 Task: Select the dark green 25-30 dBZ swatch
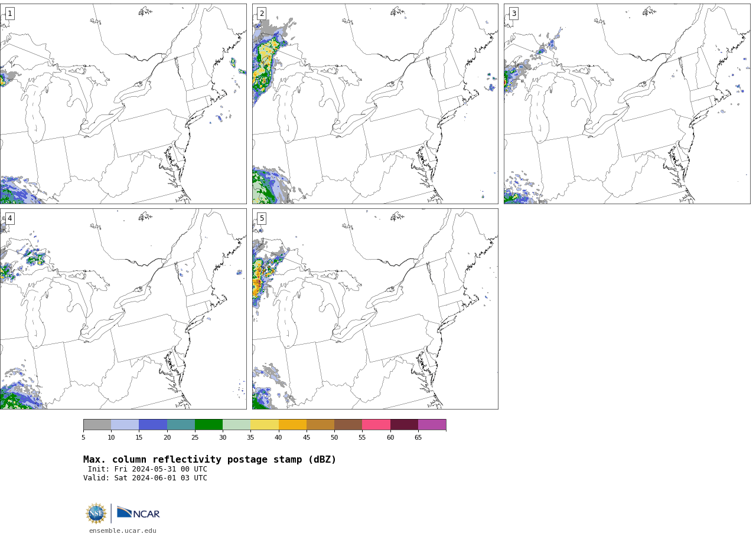(208, 425)
